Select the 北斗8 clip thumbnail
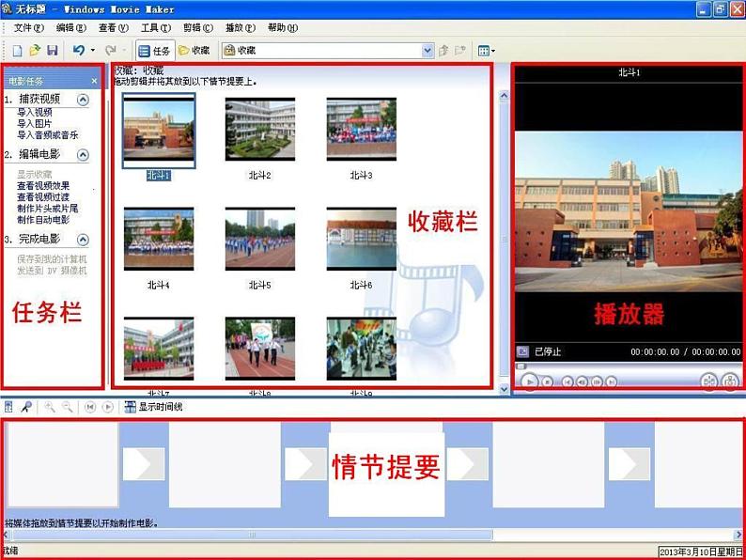The image size is (746, 560). tap(260, 349)
